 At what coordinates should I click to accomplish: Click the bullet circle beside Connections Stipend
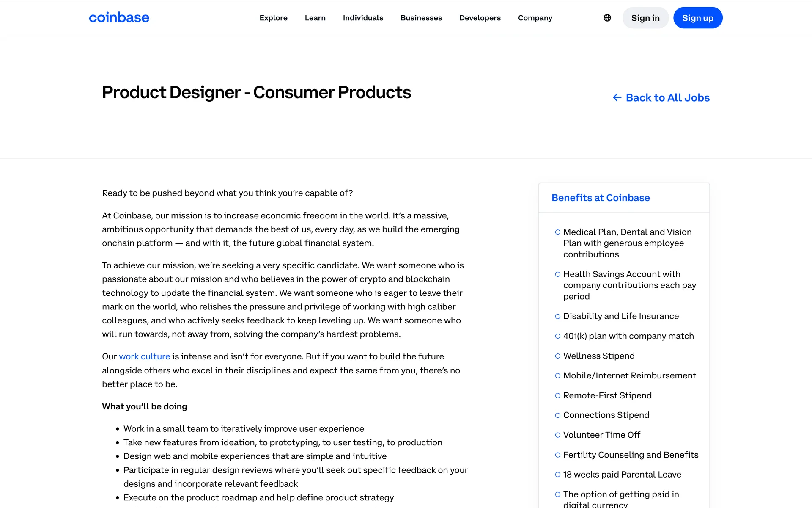(558, 415)
